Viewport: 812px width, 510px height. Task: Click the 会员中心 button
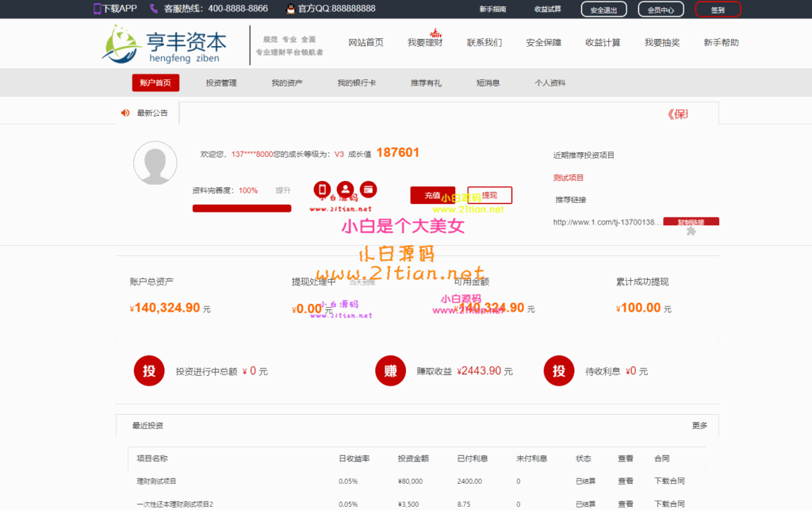click(661, 10)
